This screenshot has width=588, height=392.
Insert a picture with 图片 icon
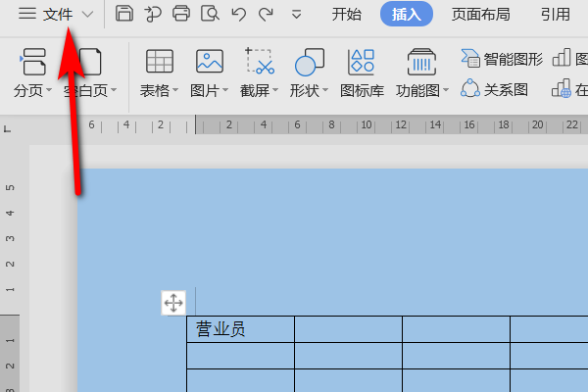point(210,63)
